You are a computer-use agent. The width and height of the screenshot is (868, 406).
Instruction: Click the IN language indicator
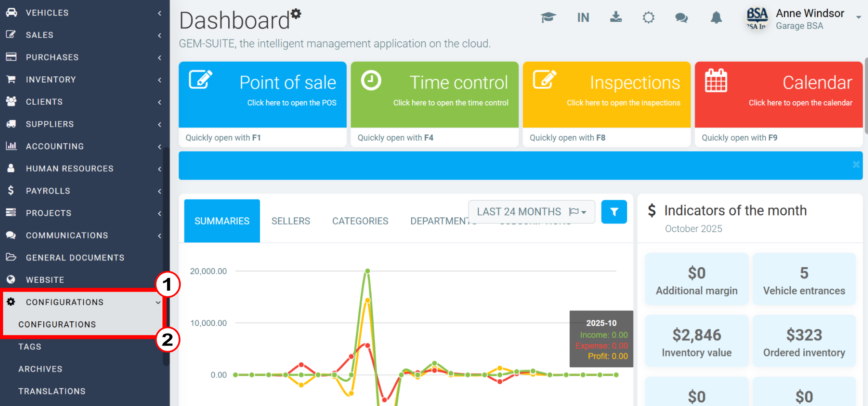pyautogui.click(x=583, y=18)
